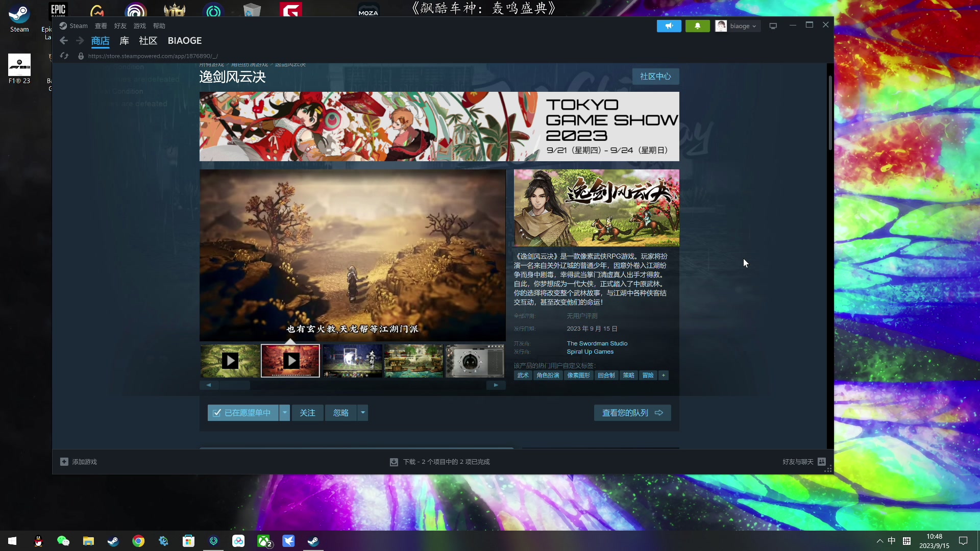Switch to the 社区 tab
980x551 pixels.
point(148,41)
